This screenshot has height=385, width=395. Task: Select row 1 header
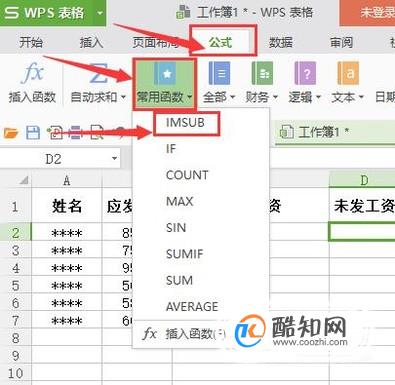point(15,206)
